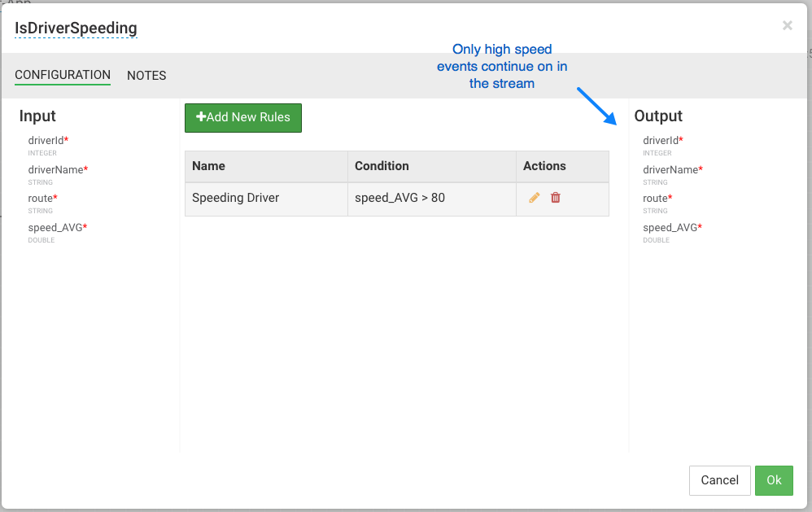Click the Name column header
Screen dimensions: 812x512
pyautogui.click(x=209, y=166)
